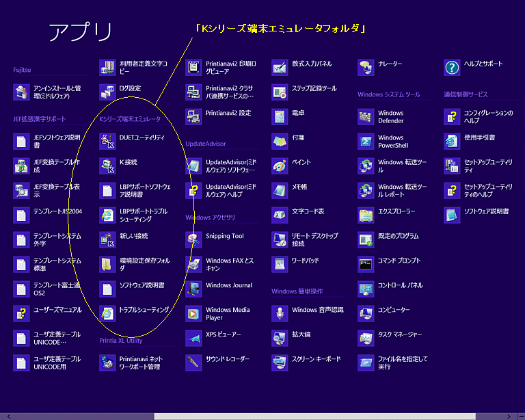Launch the スクリーン キーボード app

point(280,363)
